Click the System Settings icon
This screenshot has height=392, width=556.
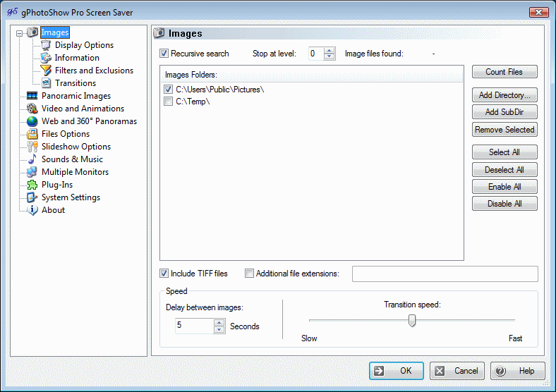(32, 197)
